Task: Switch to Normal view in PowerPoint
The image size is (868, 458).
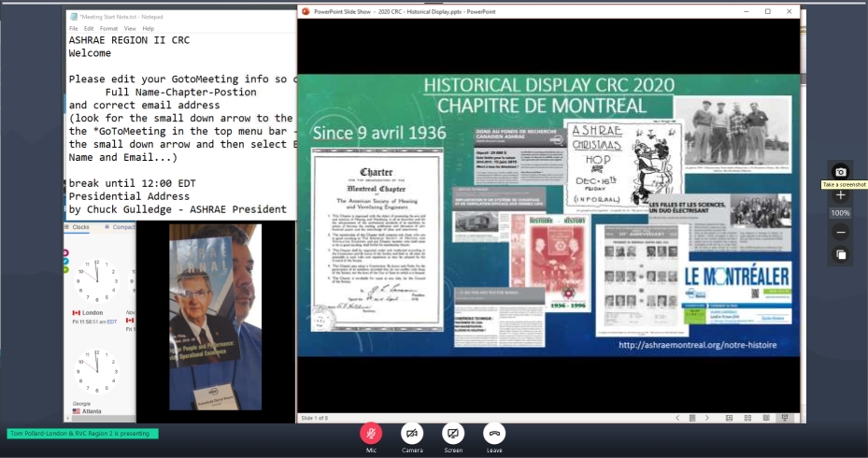Action: 729,418
